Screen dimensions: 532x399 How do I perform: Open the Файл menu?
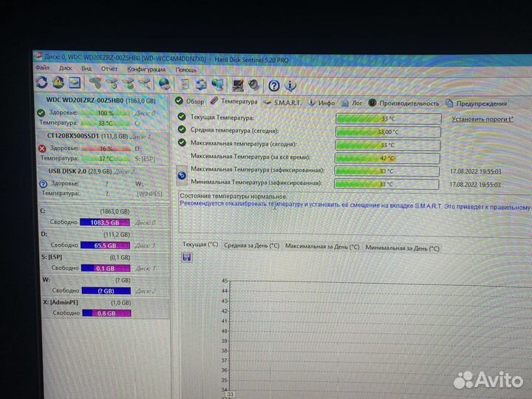click(42, 67)
